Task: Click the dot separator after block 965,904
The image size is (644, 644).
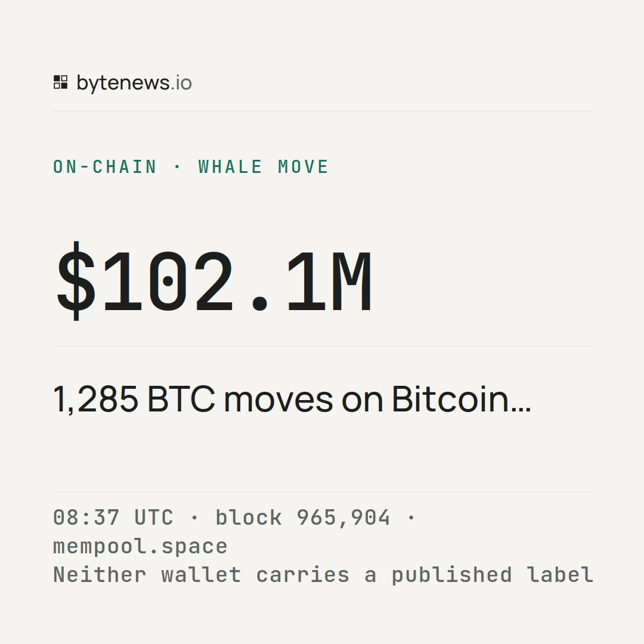Action: tap(411, 518)
